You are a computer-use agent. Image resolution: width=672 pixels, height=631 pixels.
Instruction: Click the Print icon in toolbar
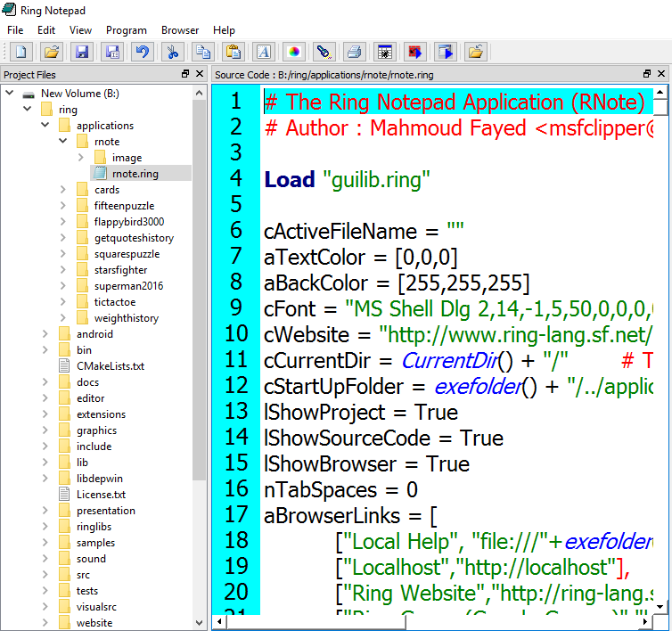[x=354, y=52]
